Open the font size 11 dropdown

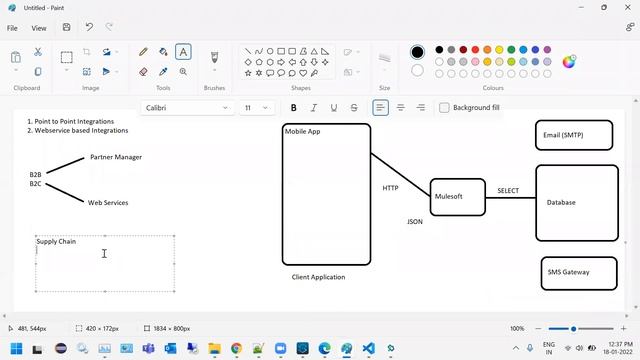[257, 108]
